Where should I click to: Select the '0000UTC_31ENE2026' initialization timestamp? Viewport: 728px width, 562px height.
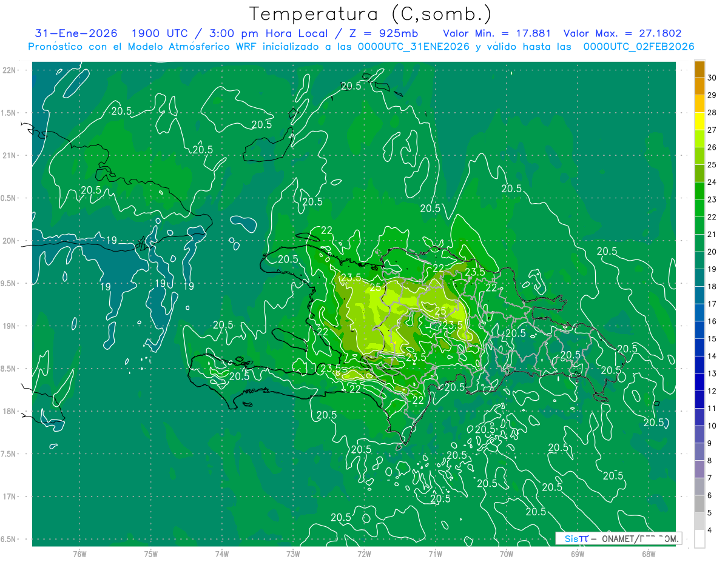414,47
